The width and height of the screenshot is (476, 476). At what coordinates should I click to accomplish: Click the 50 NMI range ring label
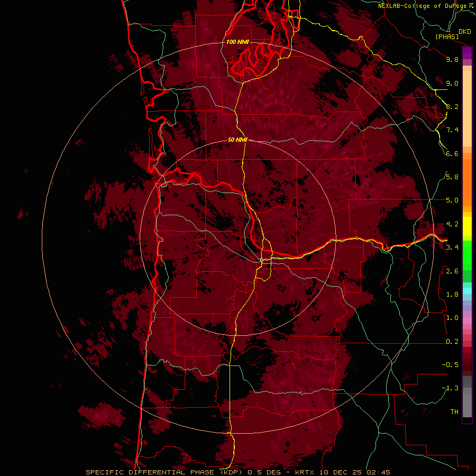click(x=237, y=140)
